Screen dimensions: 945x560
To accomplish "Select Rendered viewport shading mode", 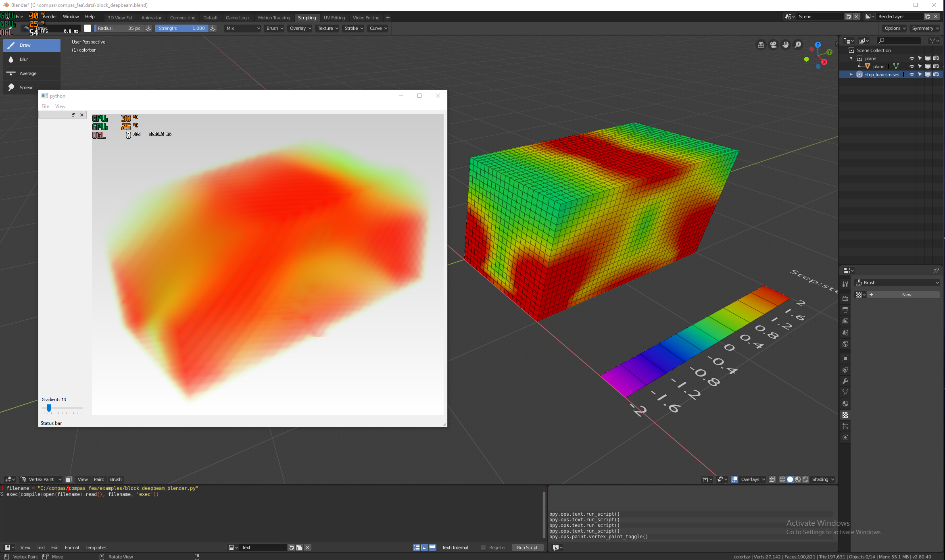I will tap(805, 479).
